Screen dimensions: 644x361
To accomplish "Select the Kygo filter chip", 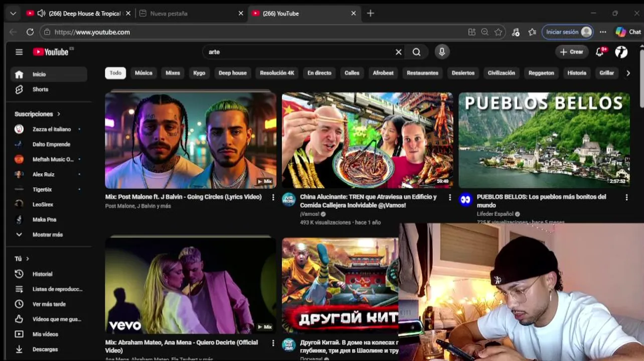I will [199, 73].
